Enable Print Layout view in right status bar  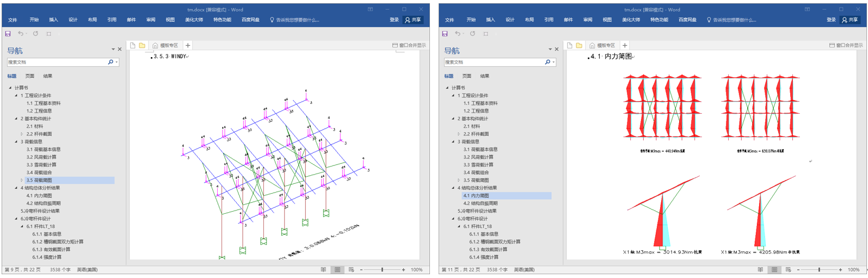click(x=774, y=270)
